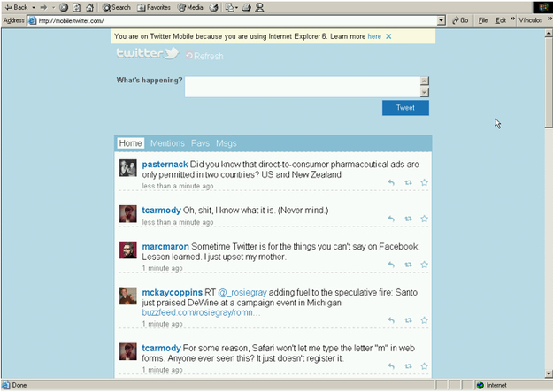Star tcarmody's Safari tweet
Viewport: 553px width, 392px height.
[425, 366]
